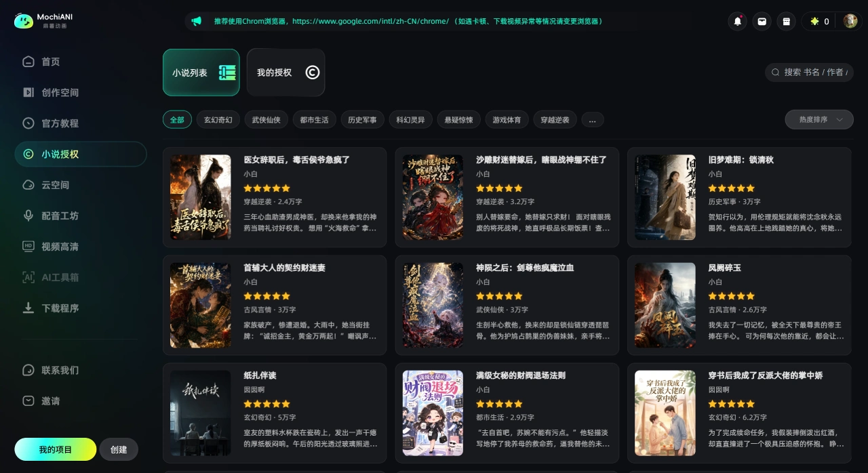Open cover of 首辅大人的契约财迷妻
The height and width of the screenshot is (473, 868).
coord(201,305)
